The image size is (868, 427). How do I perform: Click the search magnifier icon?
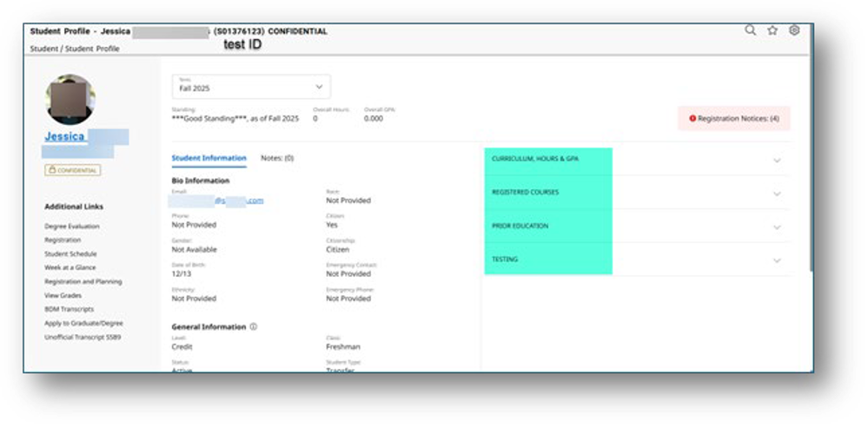pyautogui.click(x=750, y=30)
